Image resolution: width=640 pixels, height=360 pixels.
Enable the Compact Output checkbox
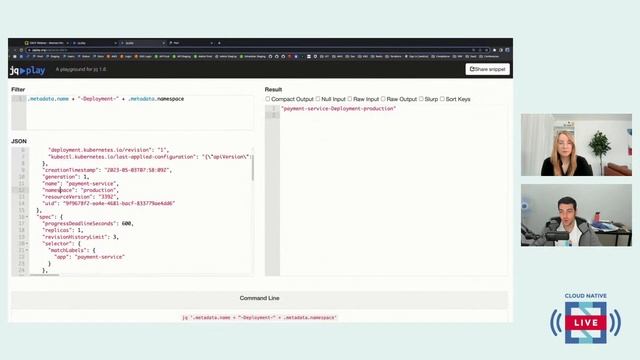coord(268,99)
